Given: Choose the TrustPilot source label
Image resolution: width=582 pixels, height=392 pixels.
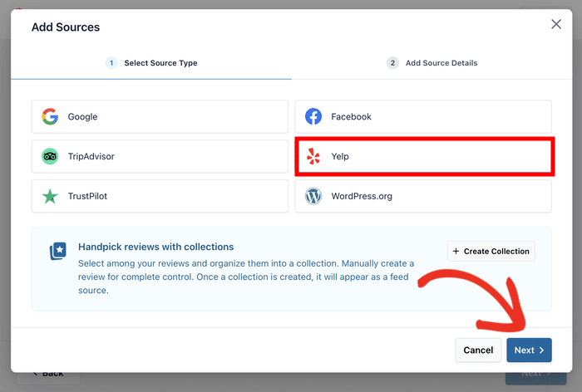Looking at the screenshot, I should (87, 197).
